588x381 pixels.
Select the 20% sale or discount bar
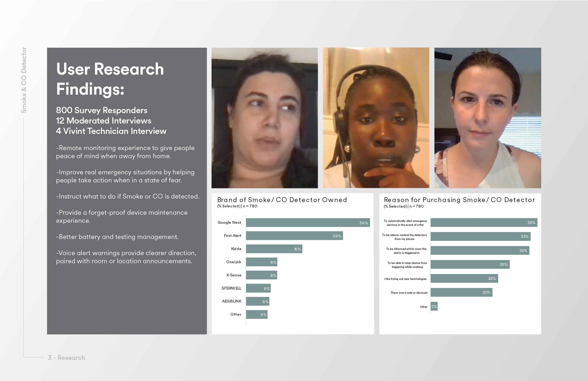click(x=461, y=292)
